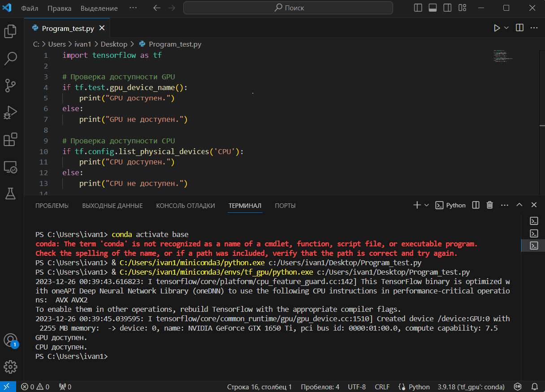This screenshot has height=392, width=545.
Task: Click the Поиск command center search box
Action: [x=288, y=8]
